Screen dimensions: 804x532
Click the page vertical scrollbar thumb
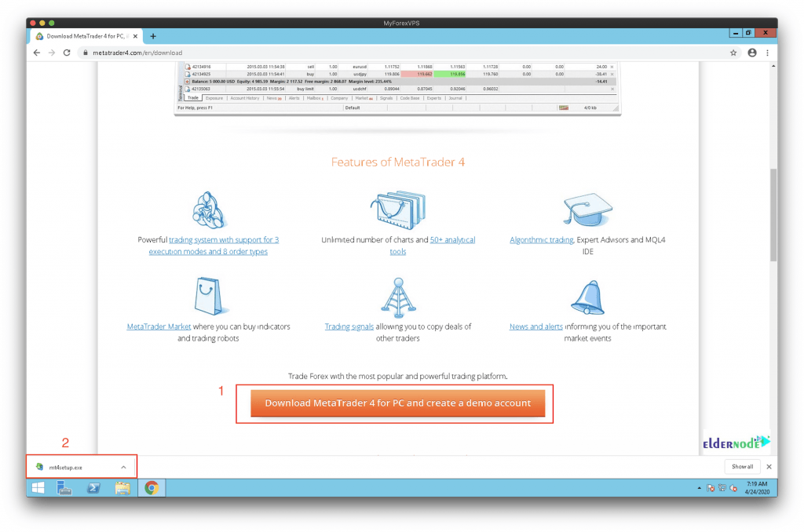pyautogui.click(x=773, y=215)
